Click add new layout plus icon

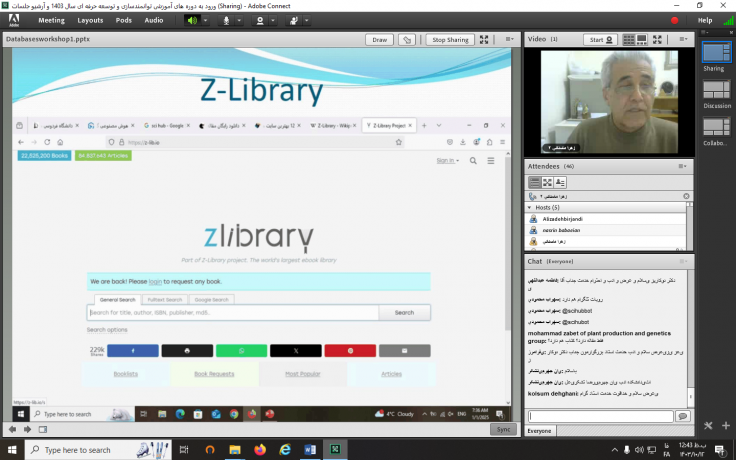[x=726, y=426]
